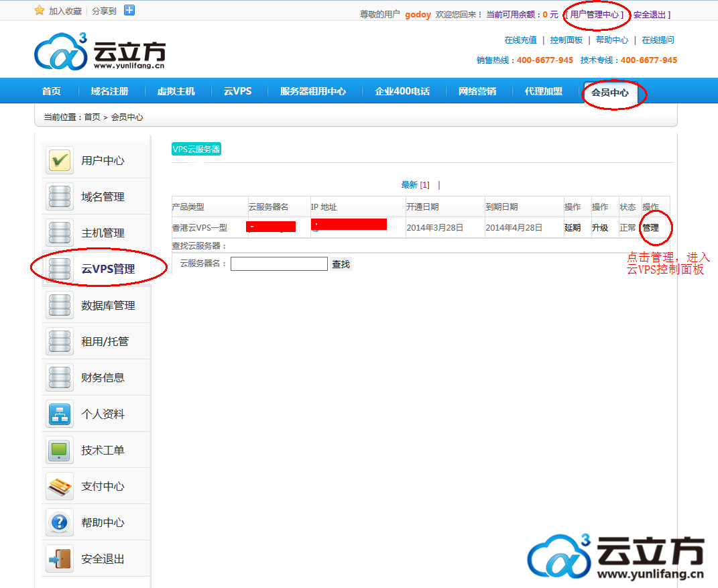Open 财务信息 in the sidebar

103,377
